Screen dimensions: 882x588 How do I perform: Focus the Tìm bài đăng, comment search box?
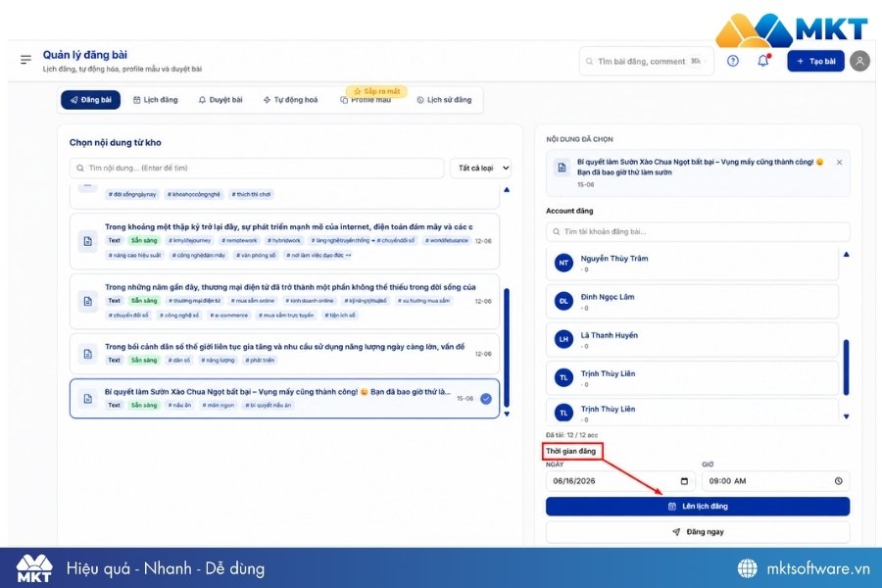[646, 61]
